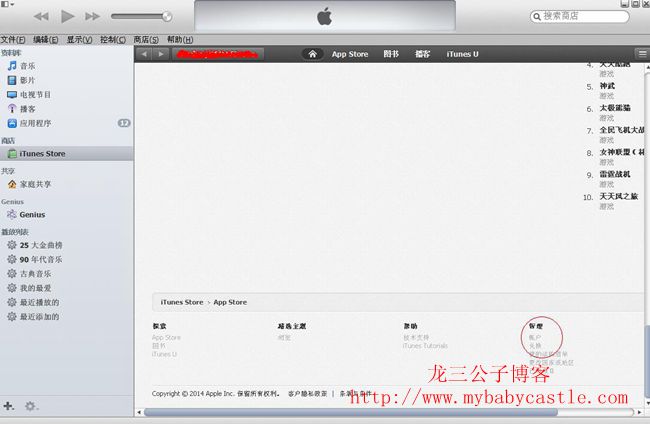Open the top-left window menu dropdown
This screenshot has height=424, width=650.
tap(8, 4)
